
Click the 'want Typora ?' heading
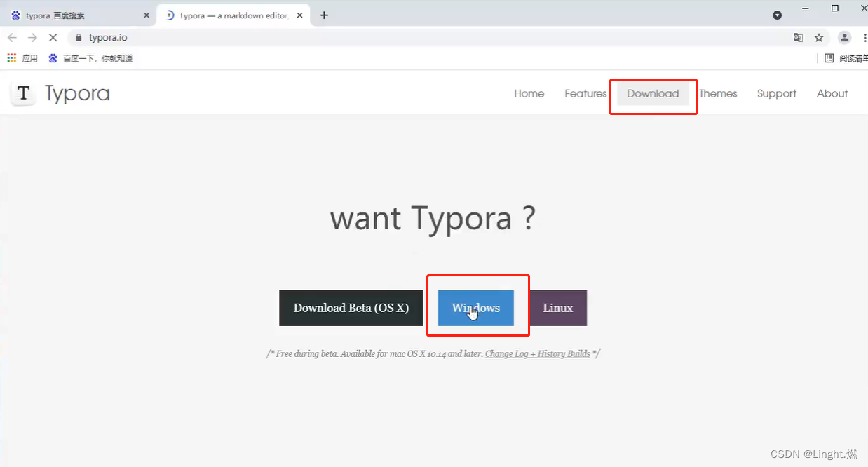click(x=433, y=219)
